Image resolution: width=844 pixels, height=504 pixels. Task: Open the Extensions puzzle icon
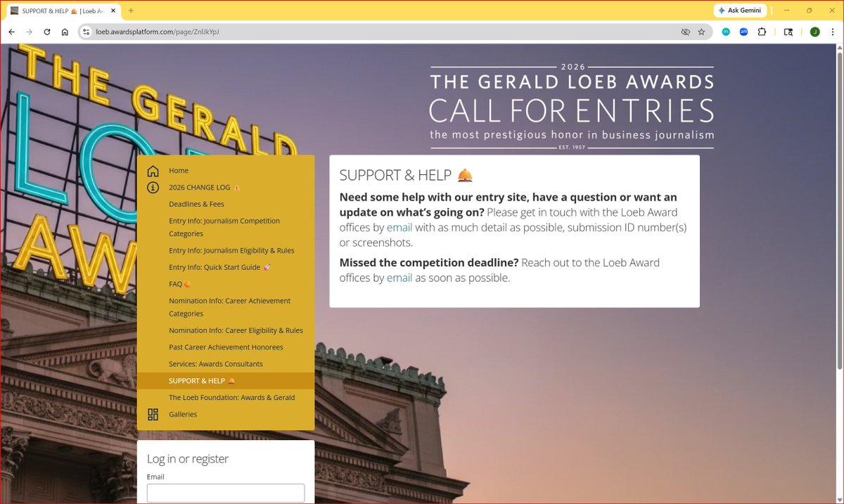[762, 32]
